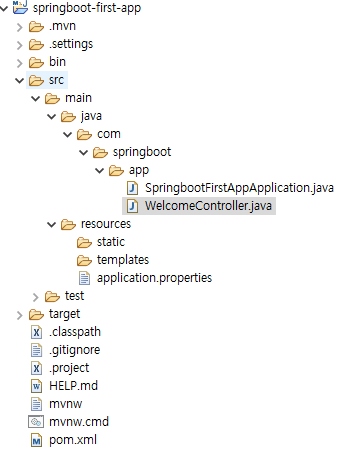
Task: Click the java folder icon
Action: point(68,116)
